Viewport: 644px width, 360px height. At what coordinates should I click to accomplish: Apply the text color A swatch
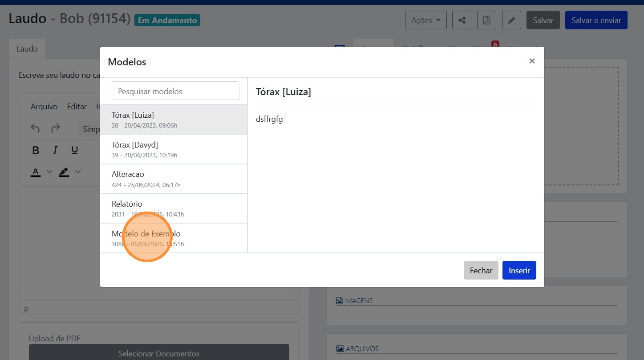36,172
